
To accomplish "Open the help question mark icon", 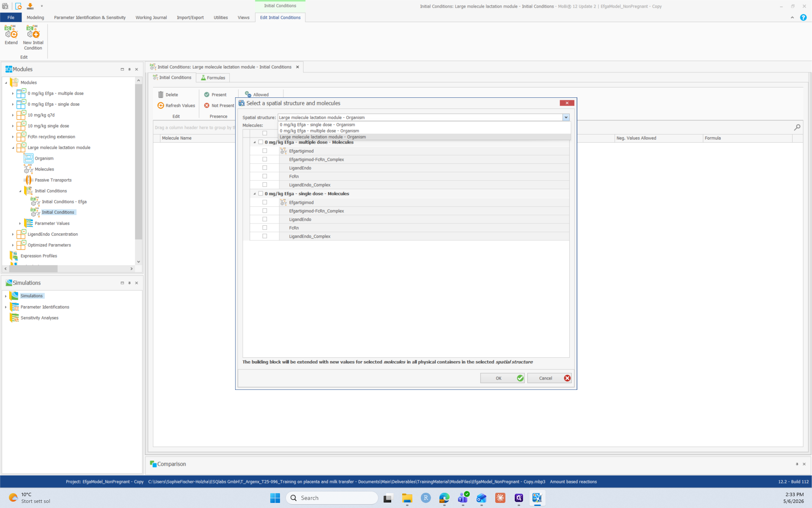I will tap(803, 17).
